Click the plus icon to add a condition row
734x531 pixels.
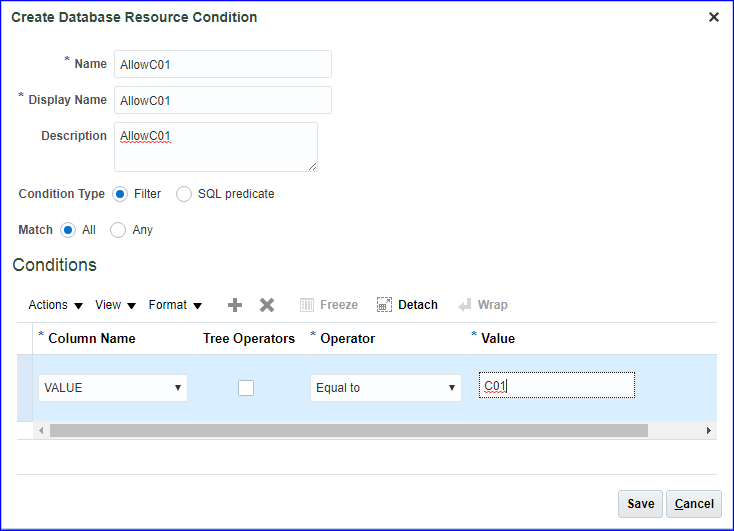point(235,305)
